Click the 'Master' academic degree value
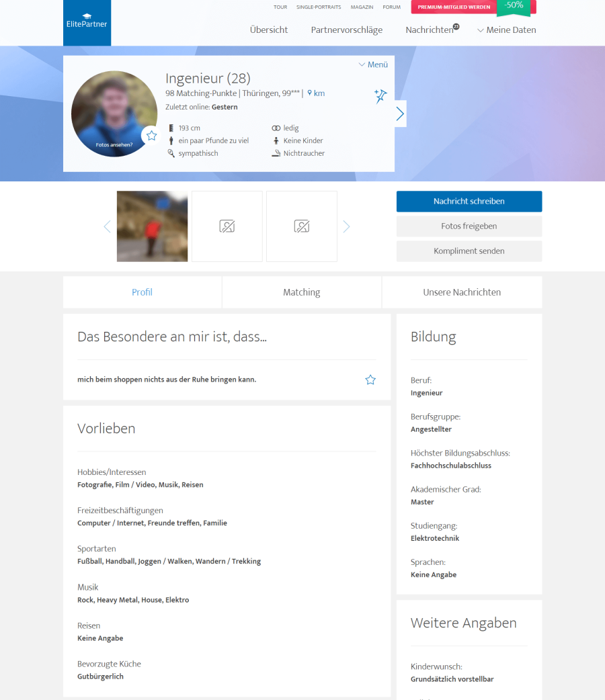This screenshot has width=605, height=700. point(422,502)
